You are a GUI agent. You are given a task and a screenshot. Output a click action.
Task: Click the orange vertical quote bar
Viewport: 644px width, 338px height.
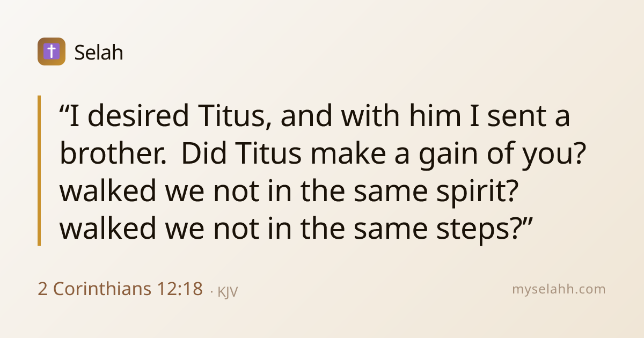pos(39,171)
